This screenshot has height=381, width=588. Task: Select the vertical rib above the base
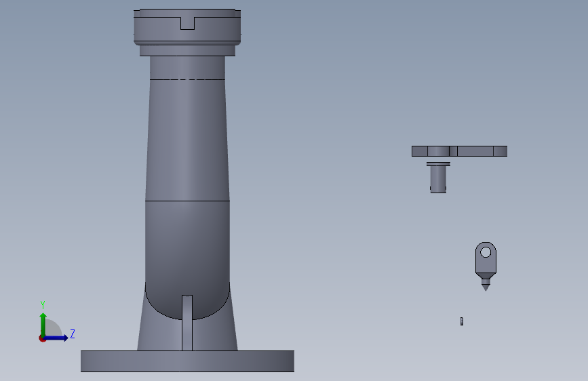coord(187,323)
